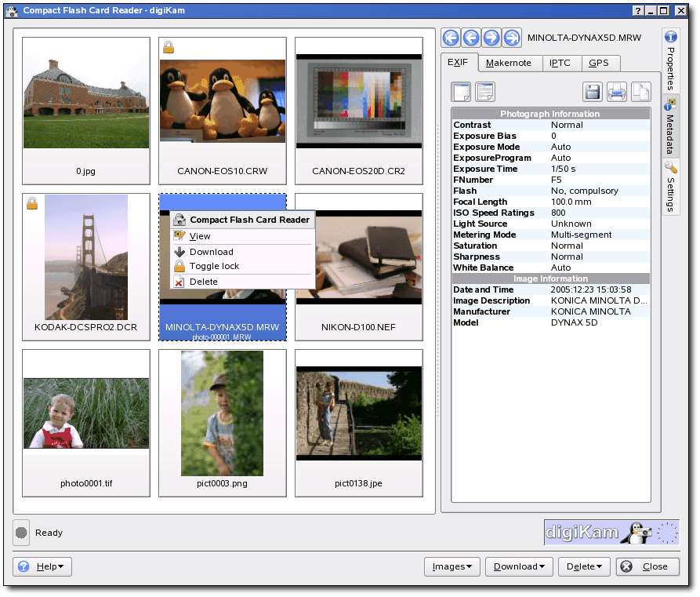This screenshot has width=700, height=597.
Task: Click the Photograph Information section header
Action: coord(550,114)
